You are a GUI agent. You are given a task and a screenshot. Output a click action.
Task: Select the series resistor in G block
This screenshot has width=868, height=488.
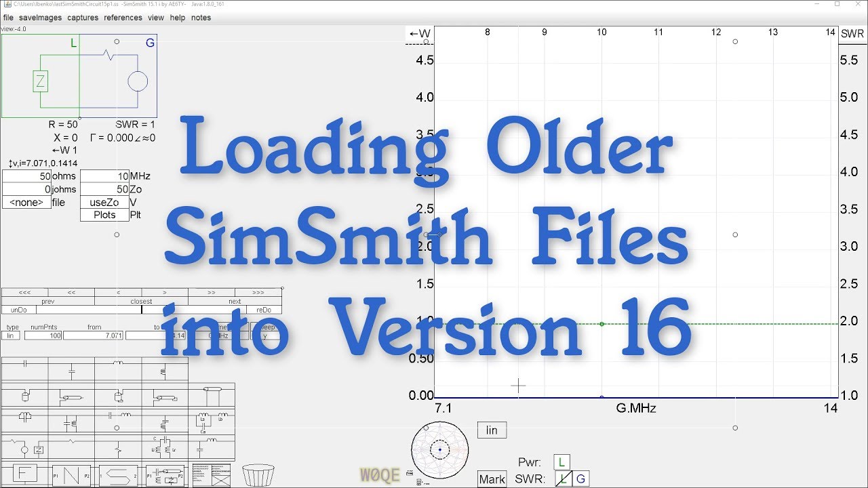[109, 54]
